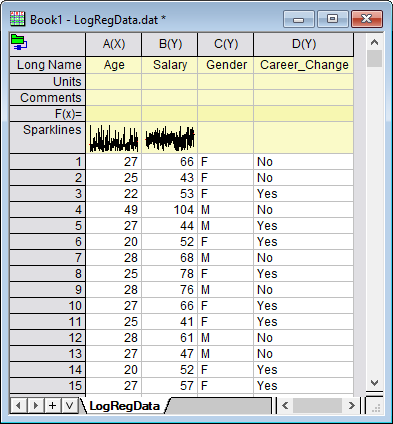Go to next sheet tab arrow

pos(36,406)
